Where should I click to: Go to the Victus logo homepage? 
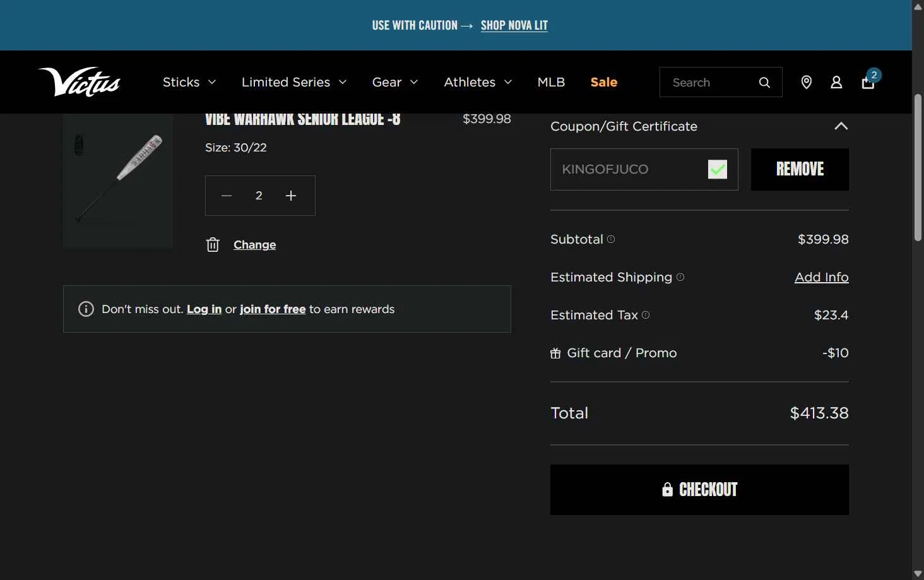point(80,82)
